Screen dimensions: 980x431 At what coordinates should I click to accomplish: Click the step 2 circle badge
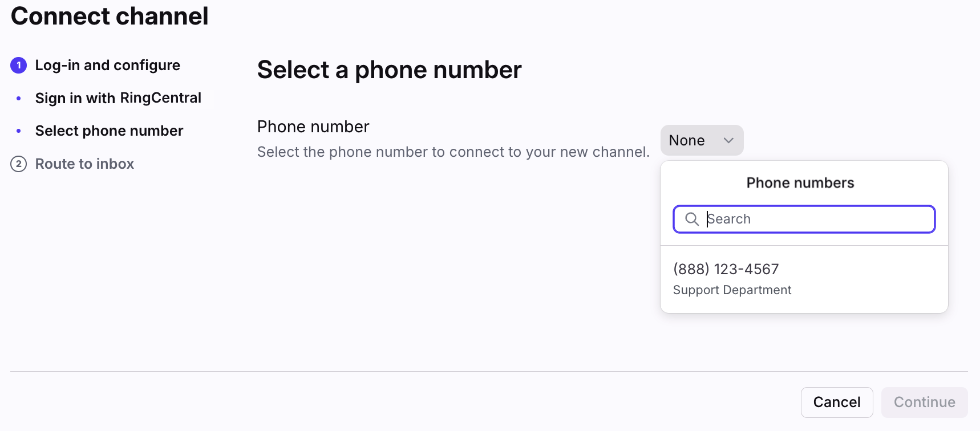pos(19,164)
